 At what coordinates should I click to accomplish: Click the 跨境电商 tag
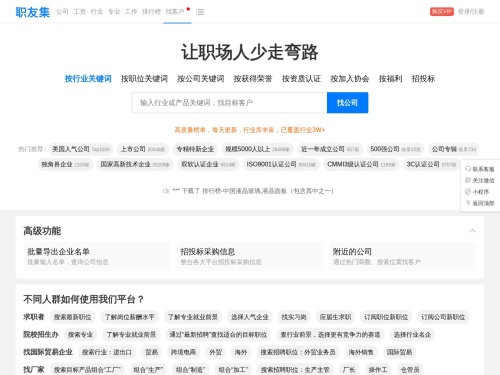(183, 352)
